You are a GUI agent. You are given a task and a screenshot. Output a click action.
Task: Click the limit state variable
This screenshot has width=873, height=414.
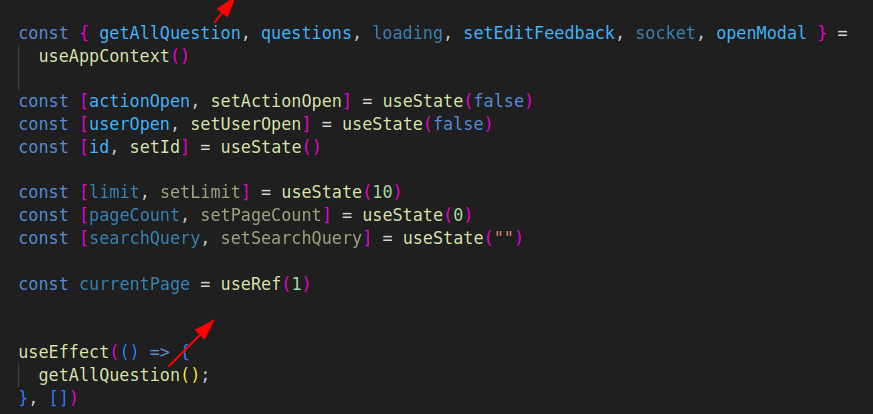tap(114, 192)
